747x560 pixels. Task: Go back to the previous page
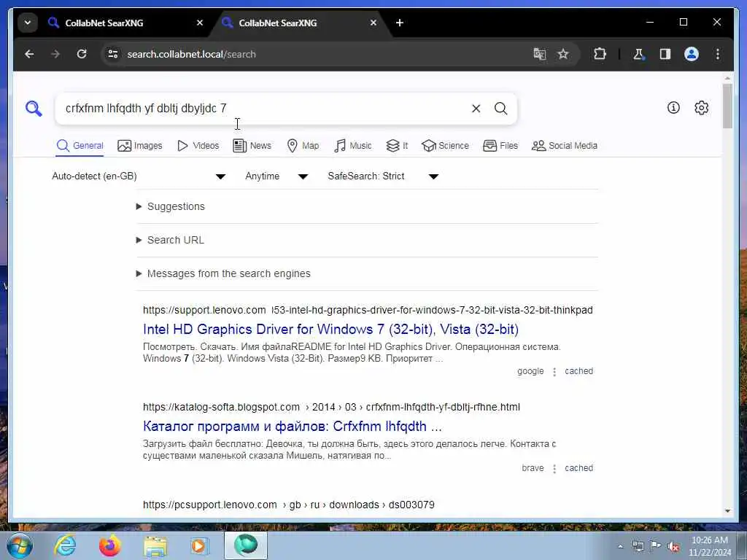[x=29, y=54]
